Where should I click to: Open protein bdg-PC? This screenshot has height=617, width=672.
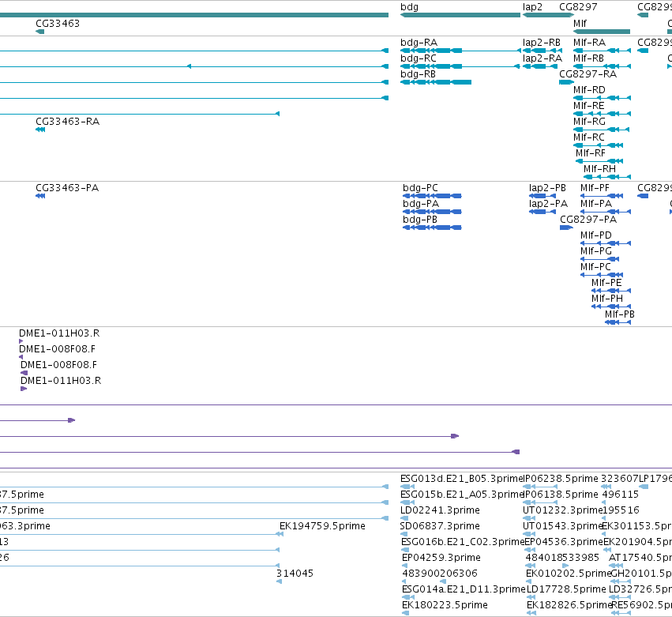[420, 188]
